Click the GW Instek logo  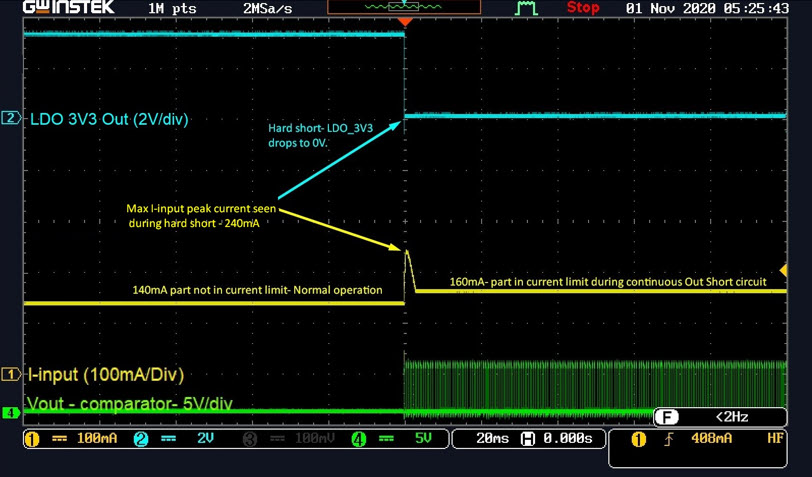68,7
